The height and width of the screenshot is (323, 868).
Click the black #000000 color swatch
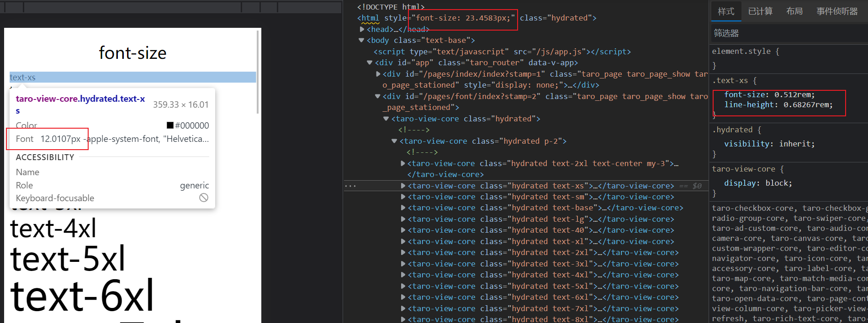coord(170,125)
